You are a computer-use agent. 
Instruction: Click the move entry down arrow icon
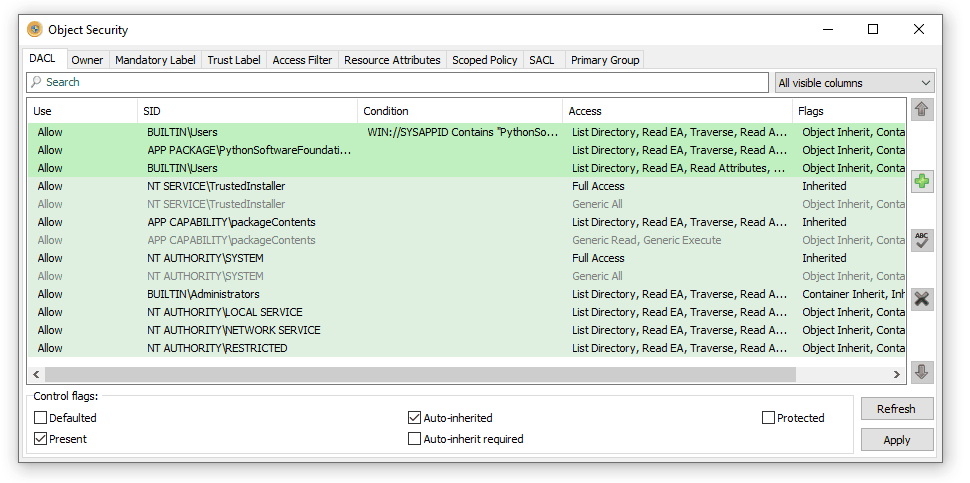click(x=922, y=372)
